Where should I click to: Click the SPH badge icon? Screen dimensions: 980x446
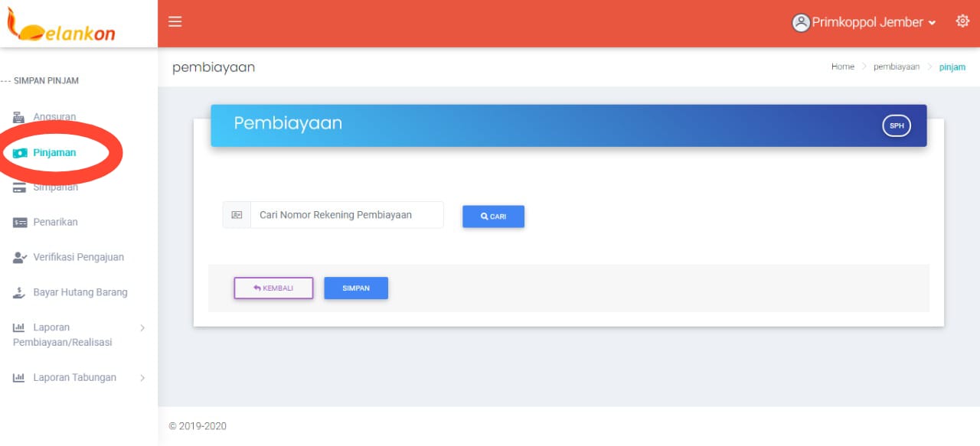click(897, 125)
